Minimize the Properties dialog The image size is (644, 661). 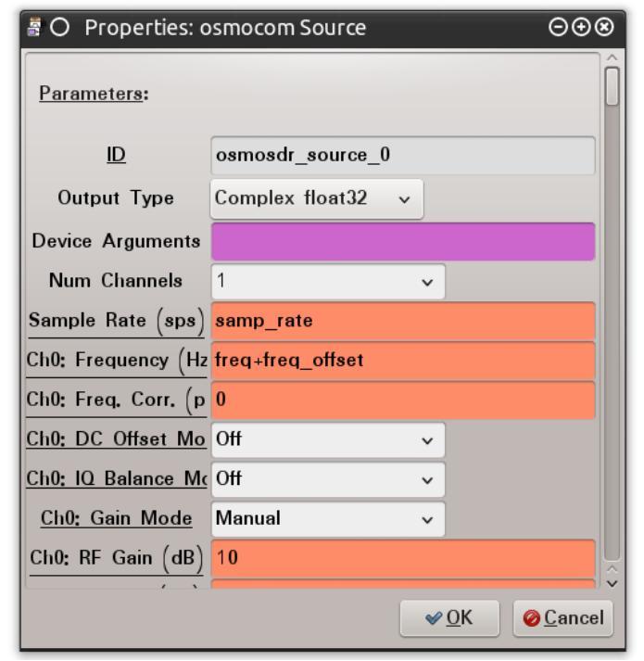click(x=558, y=28)
